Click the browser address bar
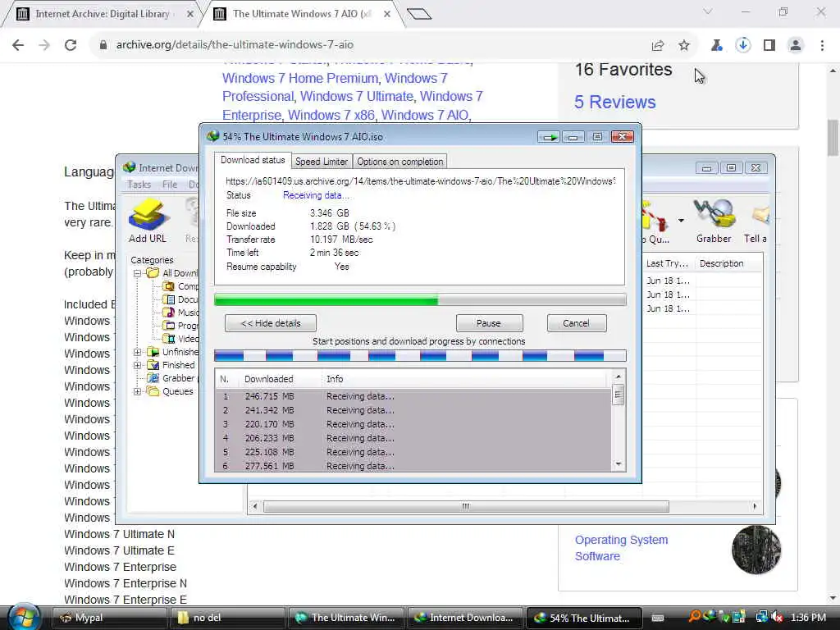Screen dimensions: 840x630 tap(370, 45)
